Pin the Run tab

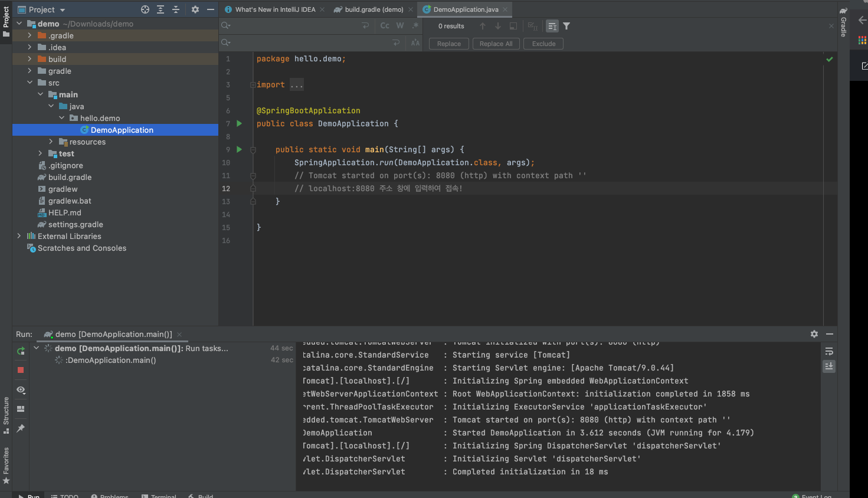tap(21, 428)
